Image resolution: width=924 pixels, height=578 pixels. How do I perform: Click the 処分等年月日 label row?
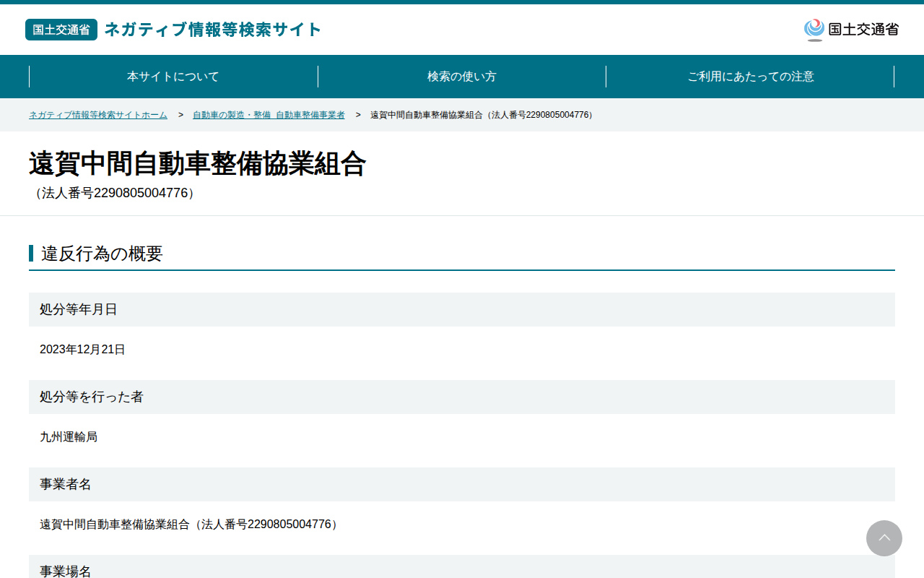(x=462, y=309)
